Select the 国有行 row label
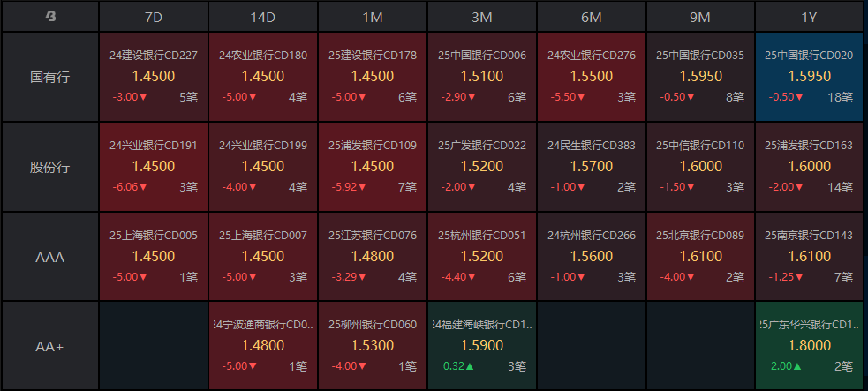This screenshot has height=391, width=868. coord(49,77)
